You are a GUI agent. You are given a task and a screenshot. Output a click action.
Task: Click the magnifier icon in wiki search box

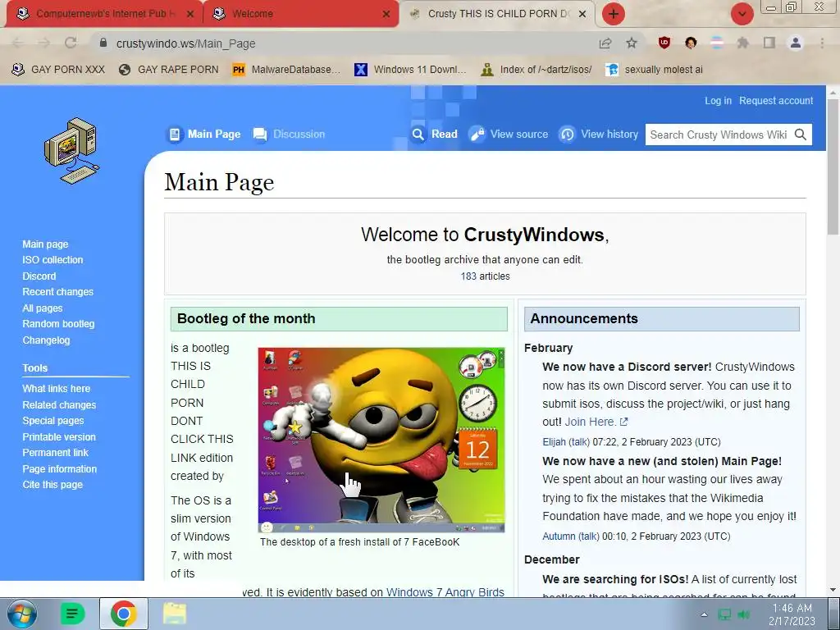tap(801, 135)
